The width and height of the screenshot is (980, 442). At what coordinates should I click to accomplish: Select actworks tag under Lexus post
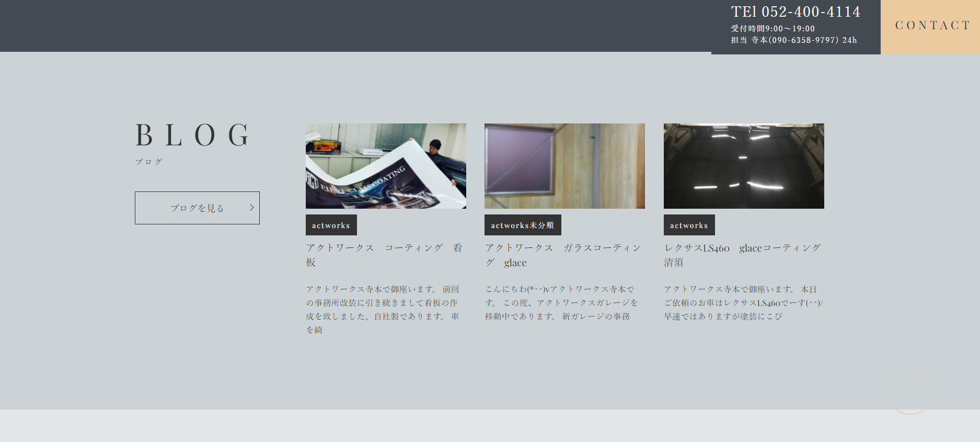689,225
